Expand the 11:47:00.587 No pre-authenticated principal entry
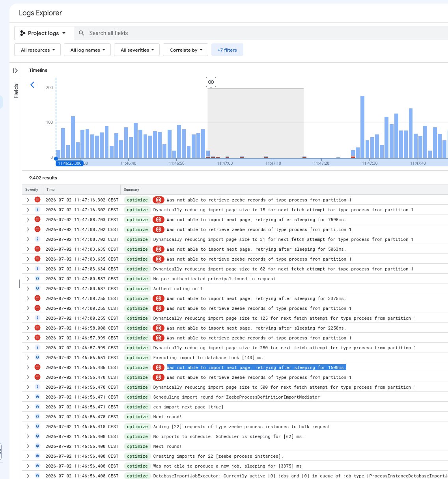This screenshot has height=479, width=448. (x=28, y=279)
